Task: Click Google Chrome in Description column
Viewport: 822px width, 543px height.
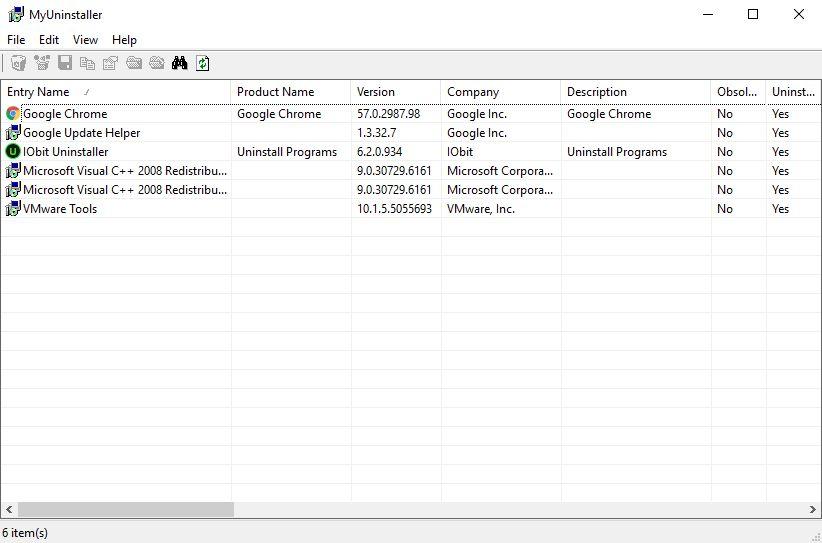Action: click(609, 114)
